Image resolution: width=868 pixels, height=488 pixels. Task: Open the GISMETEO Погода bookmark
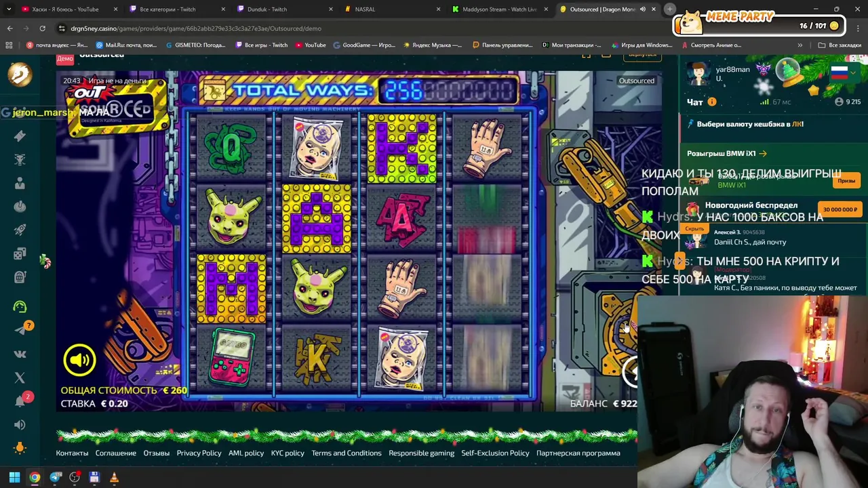click(x=196, y=45)
